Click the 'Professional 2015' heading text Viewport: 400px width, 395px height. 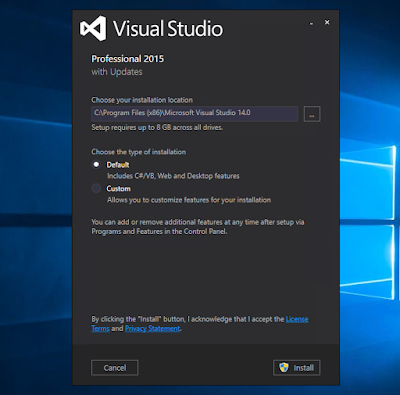pyautogui.click(x=128, y=59)
